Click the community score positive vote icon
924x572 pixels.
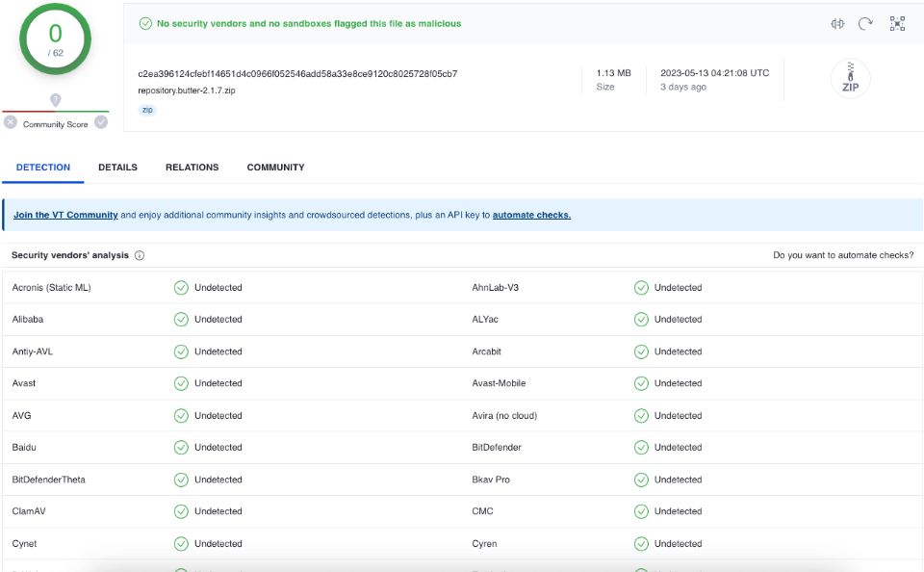point(101,122)
